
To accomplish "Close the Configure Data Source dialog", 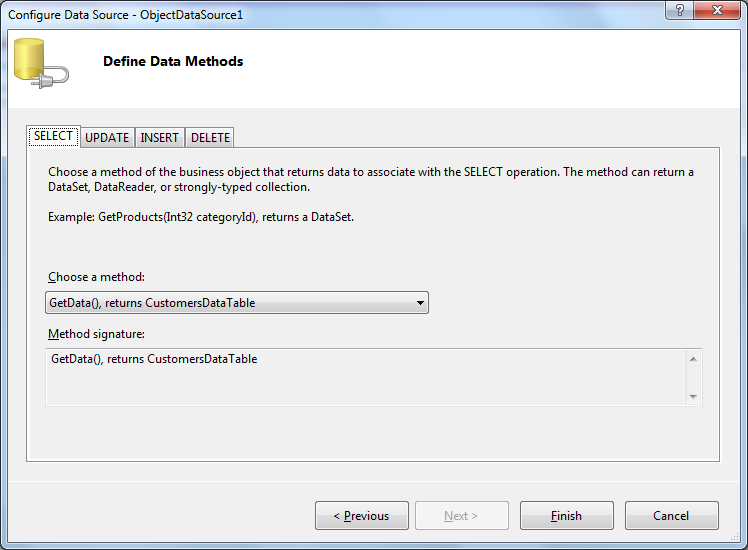I will pyautogui.click(x=717, y=10).
